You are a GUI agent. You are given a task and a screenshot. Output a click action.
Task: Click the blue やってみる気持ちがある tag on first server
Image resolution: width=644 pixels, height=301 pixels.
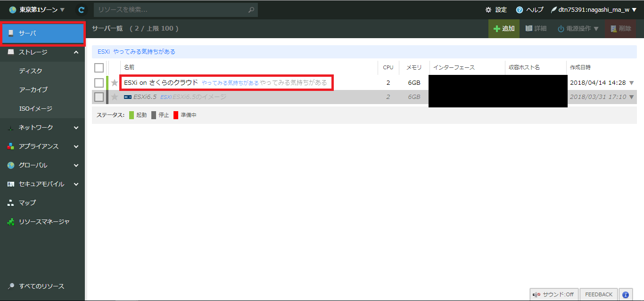tap(230, 83)
